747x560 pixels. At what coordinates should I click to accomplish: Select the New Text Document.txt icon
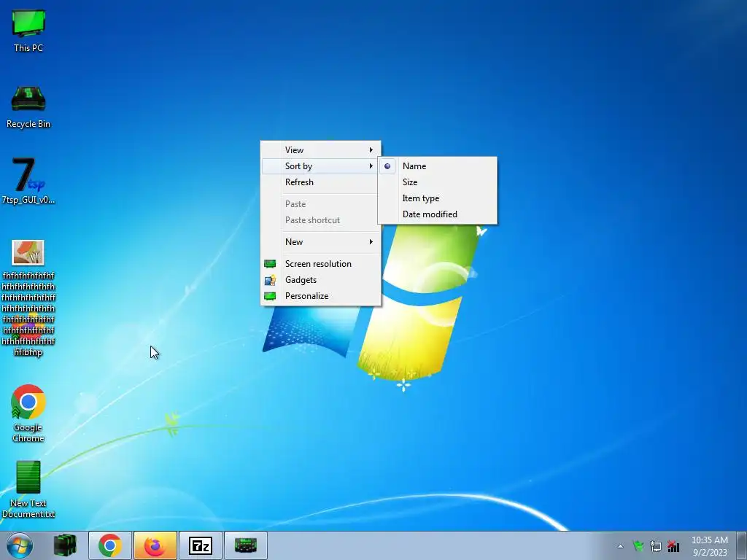(x=28, y=489)
